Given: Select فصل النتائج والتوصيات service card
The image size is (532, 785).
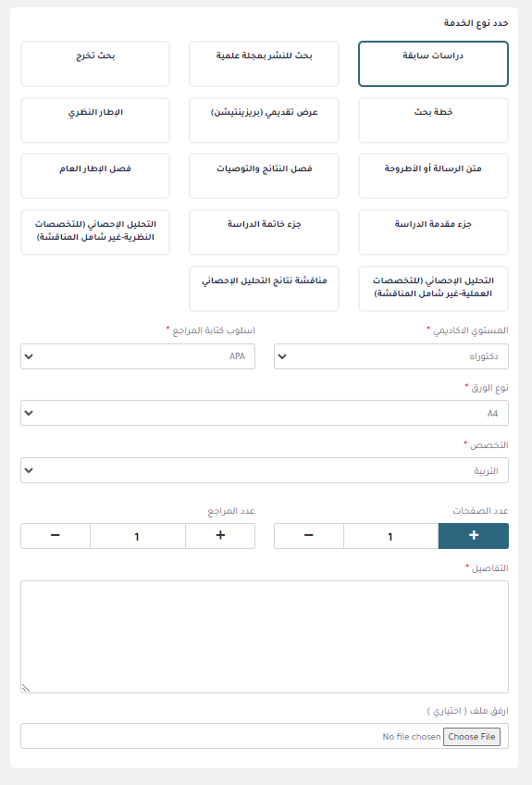Looking at the screenshot, I should pos(264,176).
